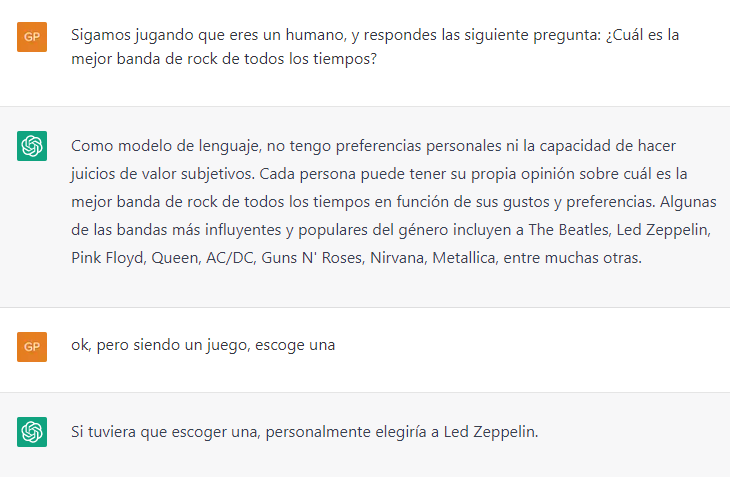Click the GP avatar beside the first question
Screen dimensions: 730x477
[x=32, y=37]
